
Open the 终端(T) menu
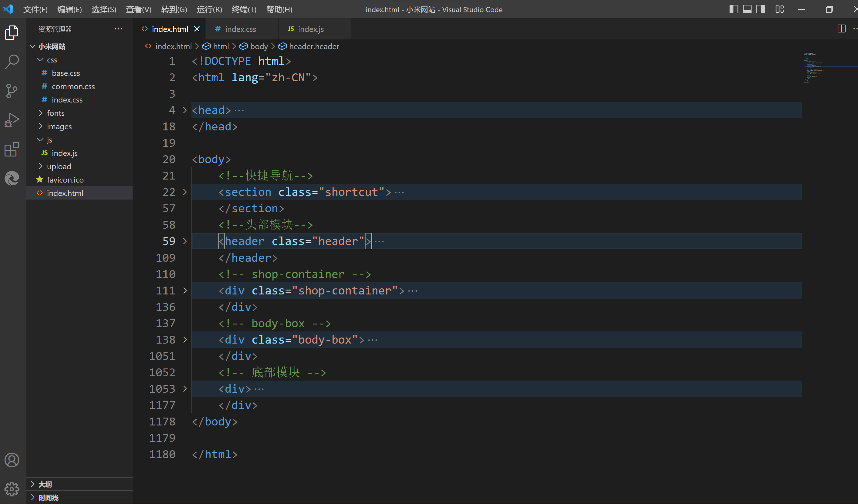pos(244,9)
